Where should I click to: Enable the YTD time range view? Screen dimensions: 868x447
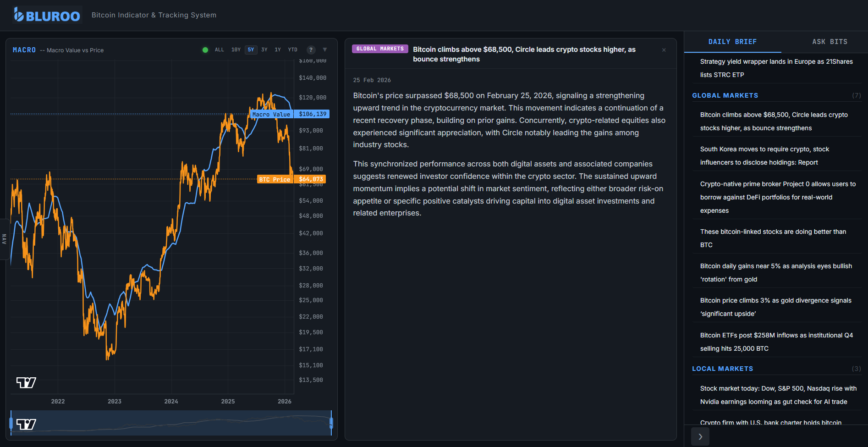coord(292,50)
